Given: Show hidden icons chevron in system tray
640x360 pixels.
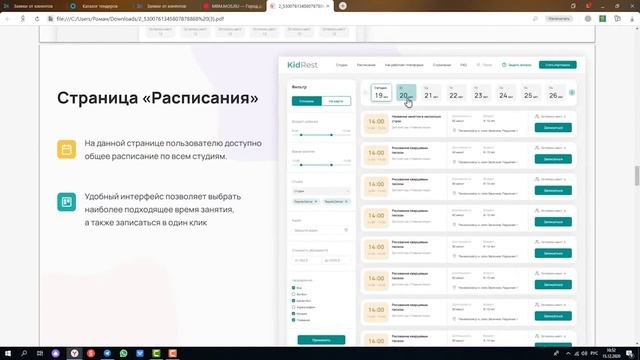Looking at the screenshot, I should pyautogui.click(x=568, y=353).
